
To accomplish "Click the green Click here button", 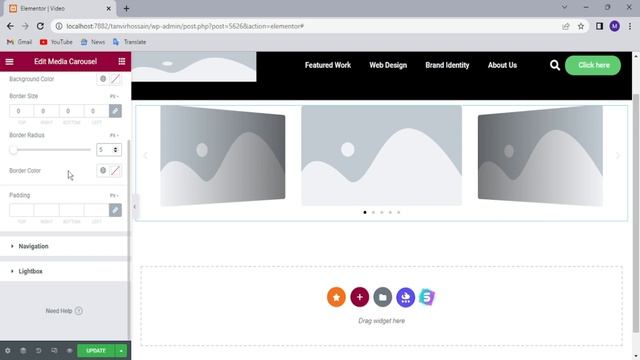I will 593,65.
